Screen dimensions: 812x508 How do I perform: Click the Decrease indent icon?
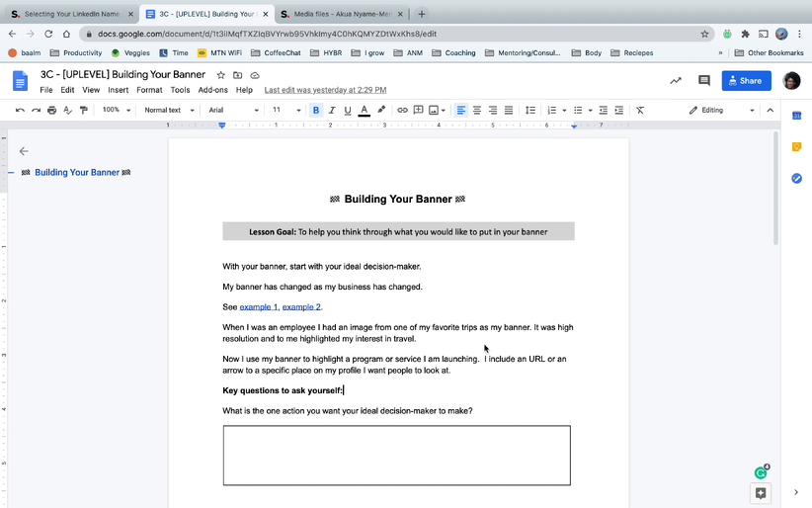pos(604,110)
